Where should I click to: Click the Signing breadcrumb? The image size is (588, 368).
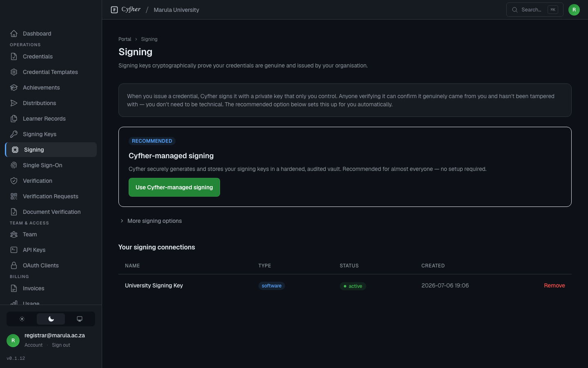(x=149, y=39)
